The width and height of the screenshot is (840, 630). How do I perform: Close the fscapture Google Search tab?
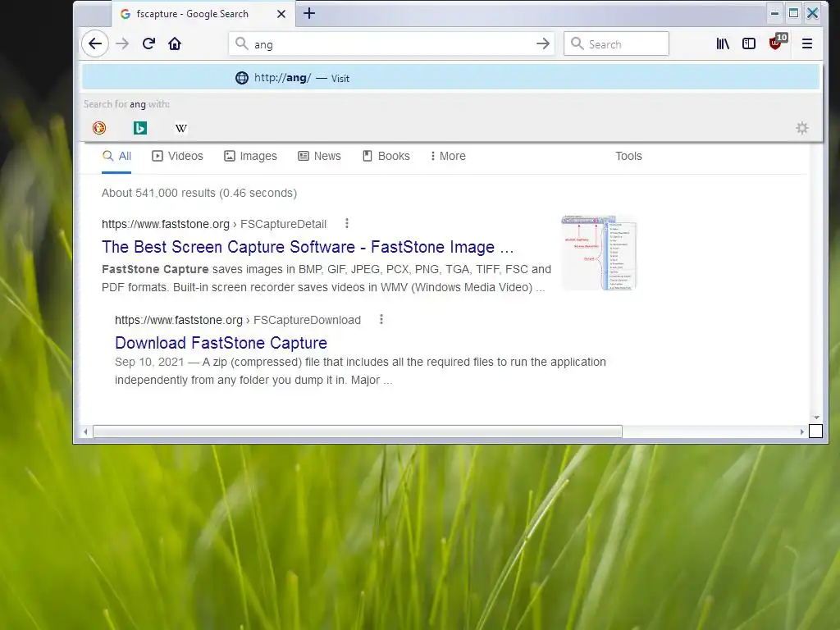tap(281, 14)
